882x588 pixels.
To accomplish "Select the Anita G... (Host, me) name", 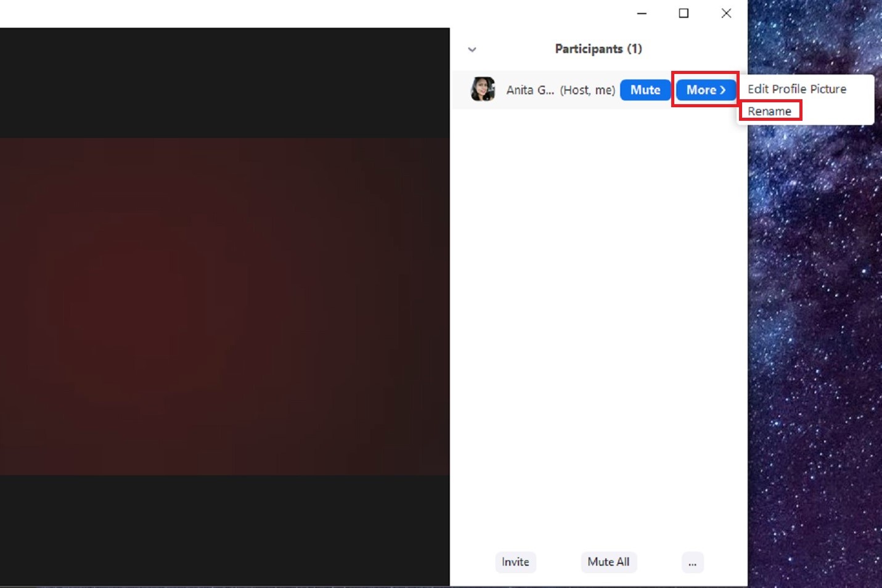I will pyautogui.click(x=561, y=90).
